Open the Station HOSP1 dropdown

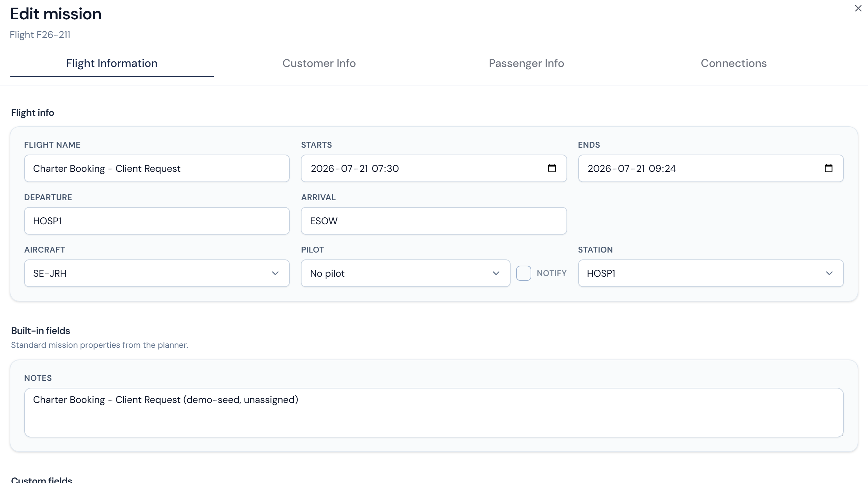tap(711, 273)
